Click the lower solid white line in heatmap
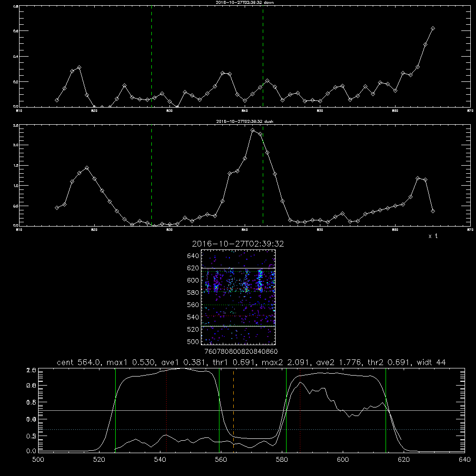Viewport: 476px width, 476px height. coord(238,326)
